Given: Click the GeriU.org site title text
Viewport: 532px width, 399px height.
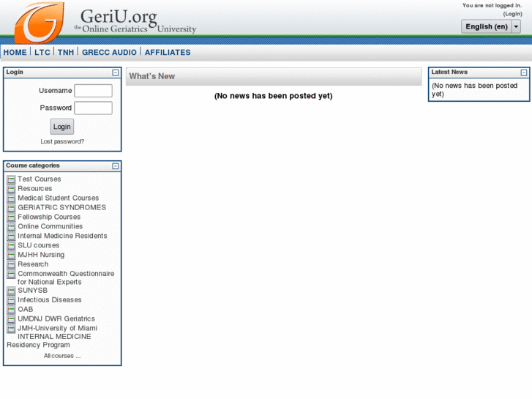Looking at the screenshot, I should [119, 16].
